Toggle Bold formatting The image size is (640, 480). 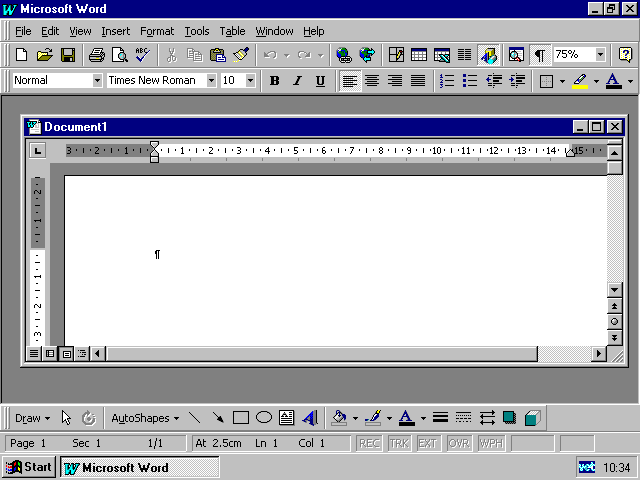275,81
